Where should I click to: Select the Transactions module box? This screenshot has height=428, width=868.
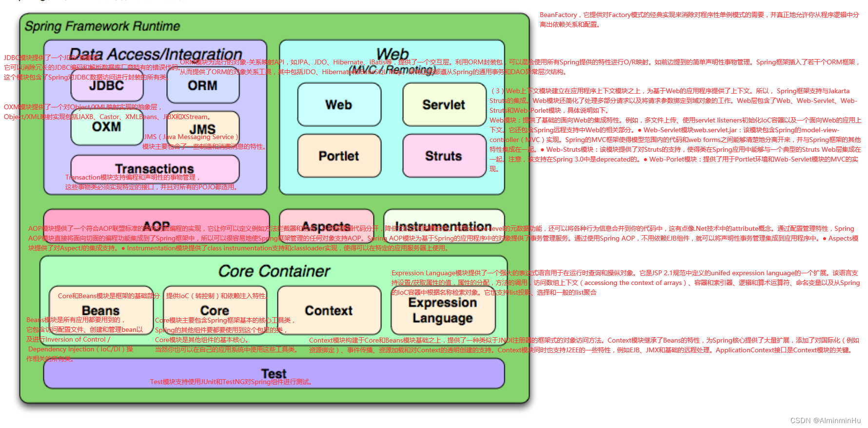click(x=155, y=169)
